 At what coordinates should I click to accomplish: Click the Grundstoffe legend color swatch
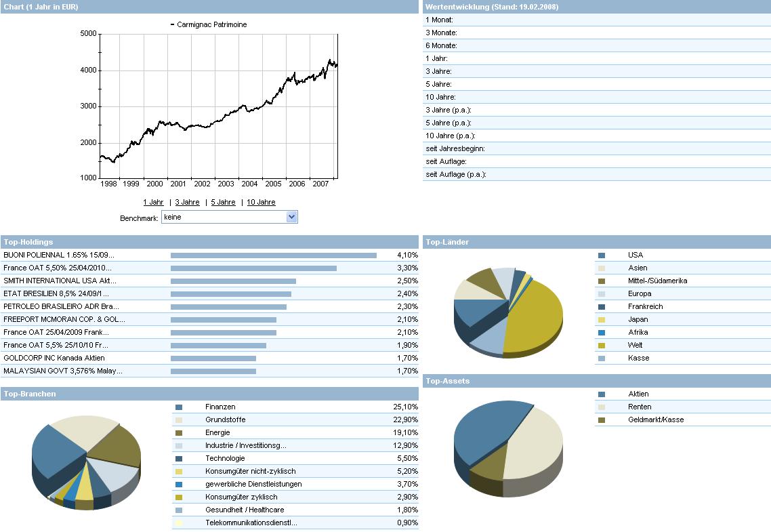click(x=178, y=420)
